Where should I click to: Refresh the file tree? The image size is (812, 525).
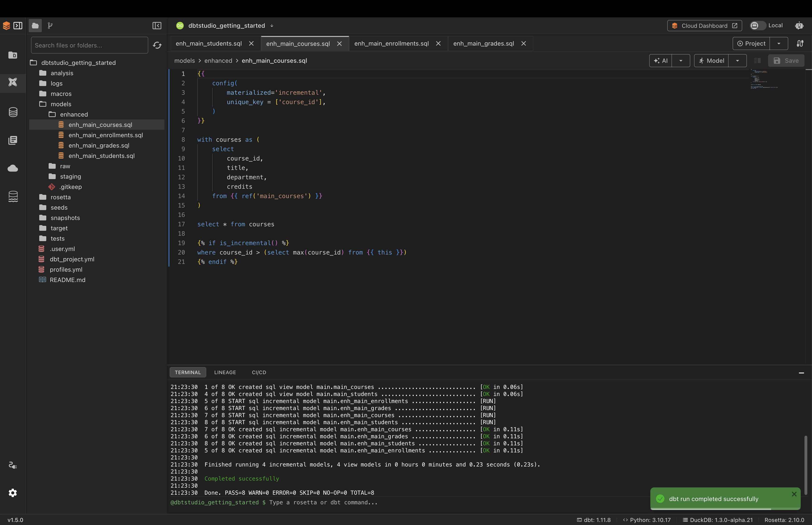tap(157, 45)
